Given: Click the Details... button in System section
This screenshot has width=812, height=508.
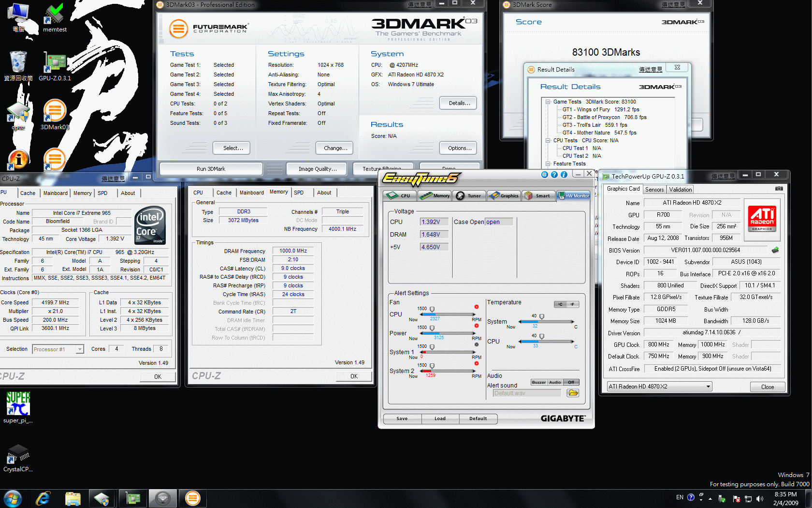Looking at the screenshot, I should coord(458,103).
